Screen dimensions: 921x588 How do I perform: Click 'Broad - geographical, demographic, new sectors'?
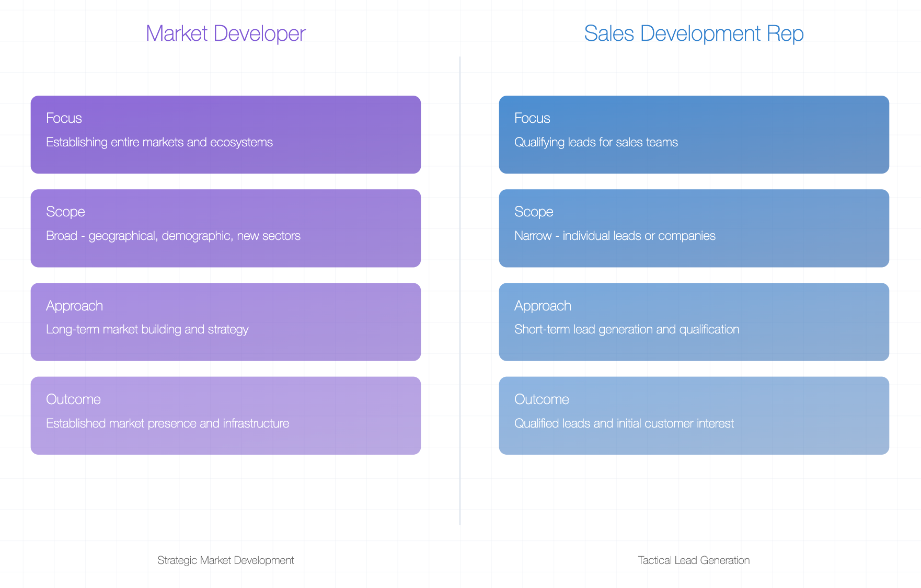coord(173,236)
